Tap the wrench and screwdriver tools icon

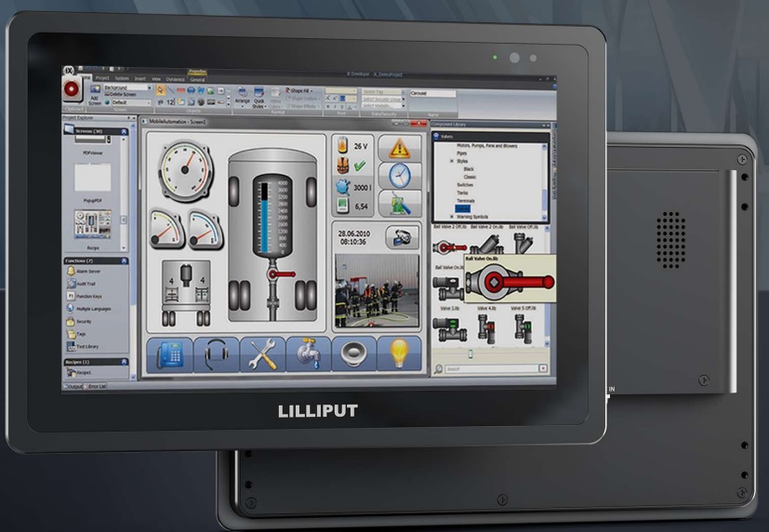(263, 354)
